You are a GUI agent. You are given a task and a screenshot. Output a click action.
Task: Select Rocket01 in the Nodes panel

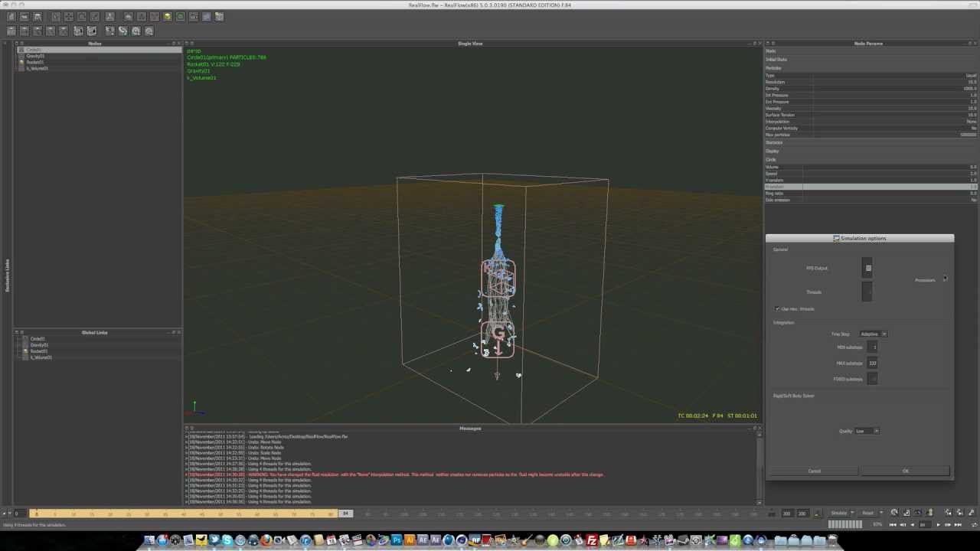point(35,62)
